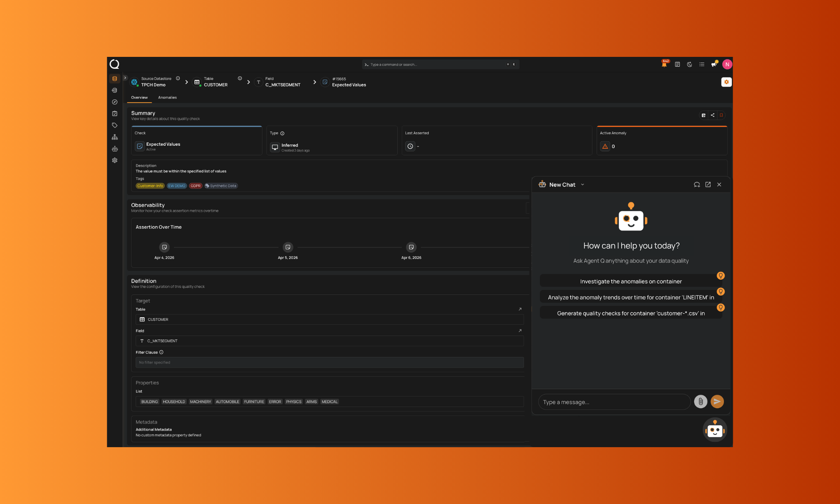Toggle dark mode with the moon icon
This screenshot has width=840, height=504.
(x=689, y=64)
